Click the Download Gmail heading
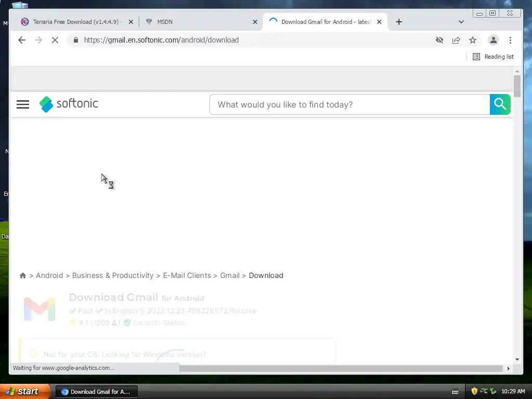Image resolution: width=532 pixels, height=399 pixels. (x=137, y=298)
